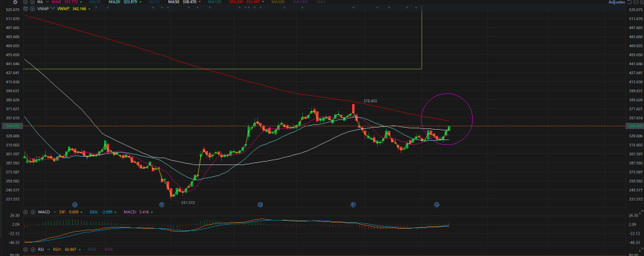Toggle the RSI3 line label
Viewport: 644px width, 256px height.
click(x=108, y=250)
